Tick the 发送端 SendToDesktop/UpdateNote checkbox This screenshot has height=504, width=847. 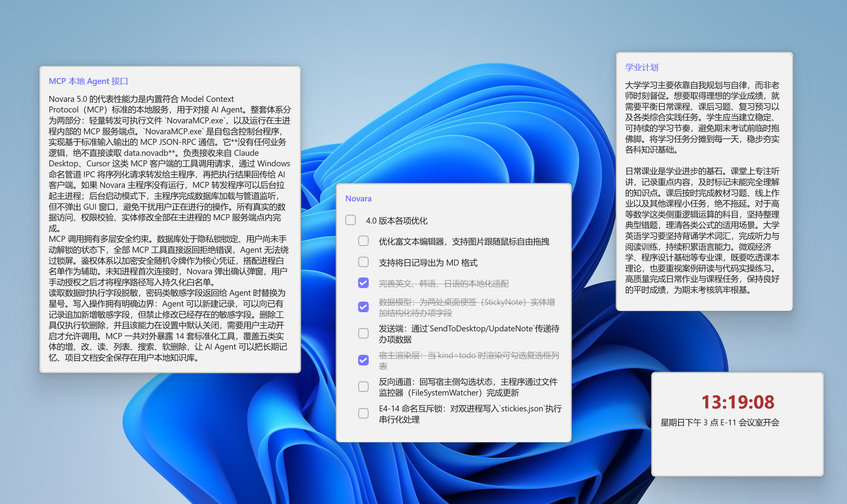[x=363, y=333]
